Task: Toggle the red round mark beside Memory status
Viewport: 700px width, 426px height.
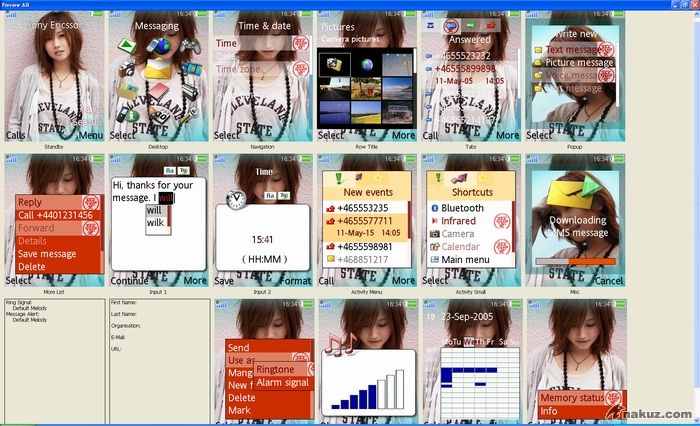Action: tap(612, 398)
